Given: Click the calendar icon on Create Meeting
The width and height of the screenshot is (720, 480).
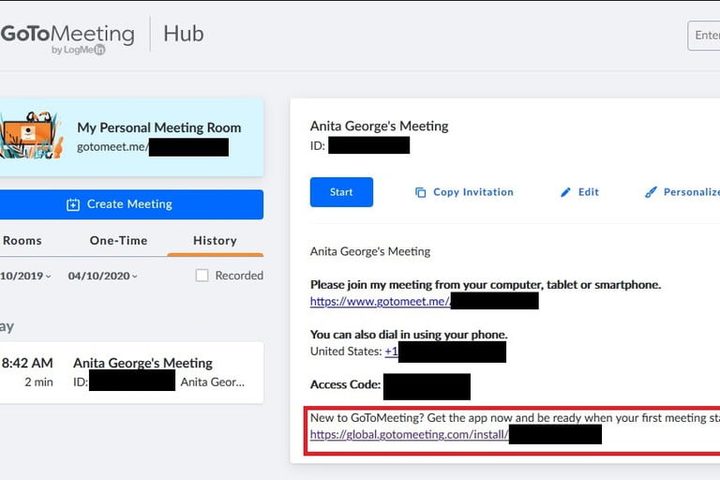Looking at the screenshot, I should coord(73,204).
